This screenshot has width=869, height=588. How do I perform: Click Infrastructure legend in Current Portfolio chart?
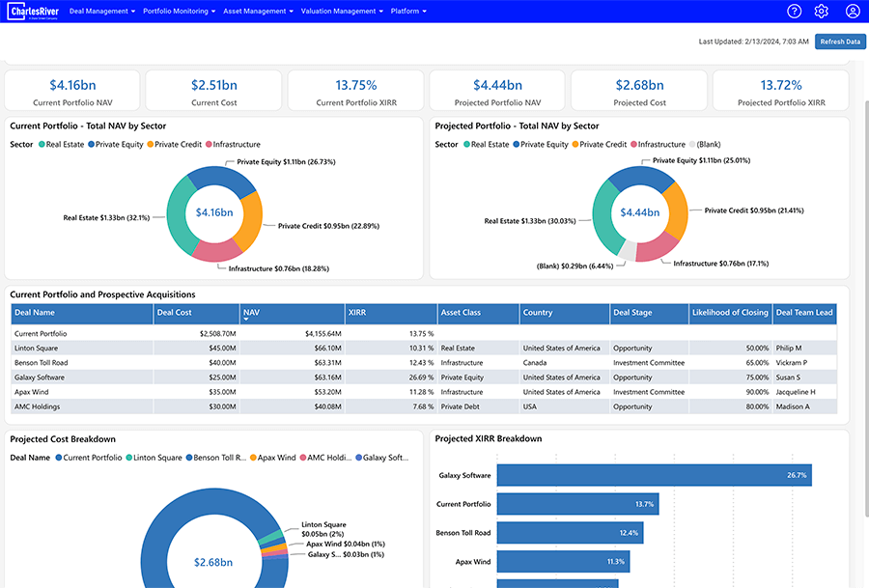(234, 145)
